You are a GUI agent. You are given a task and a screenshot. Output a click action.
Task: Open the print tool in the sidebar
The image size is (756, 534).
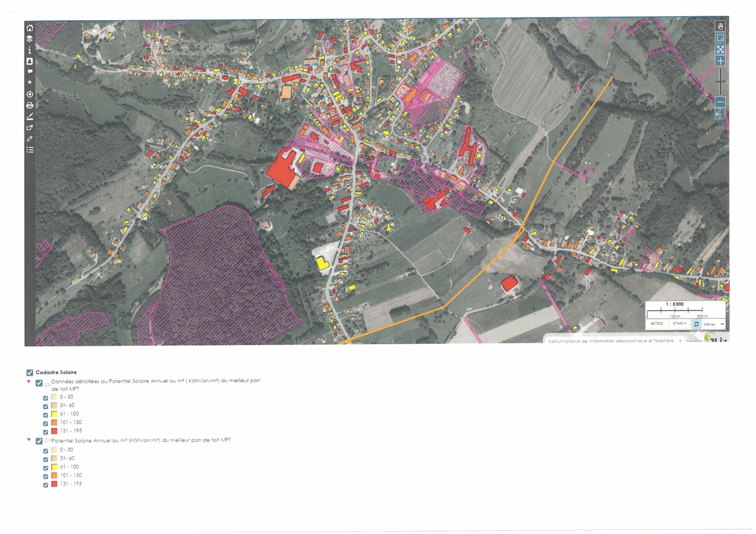pos(30,105)
